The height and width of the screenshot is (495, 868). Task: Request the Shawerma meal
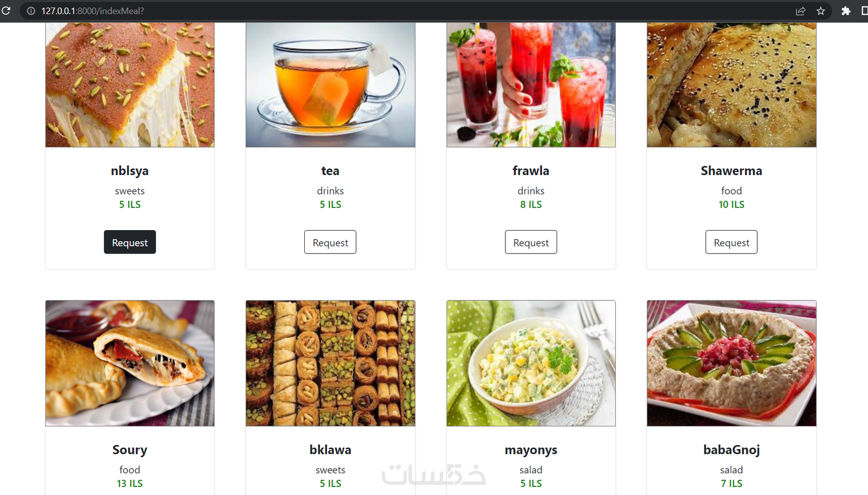[731, 242]
